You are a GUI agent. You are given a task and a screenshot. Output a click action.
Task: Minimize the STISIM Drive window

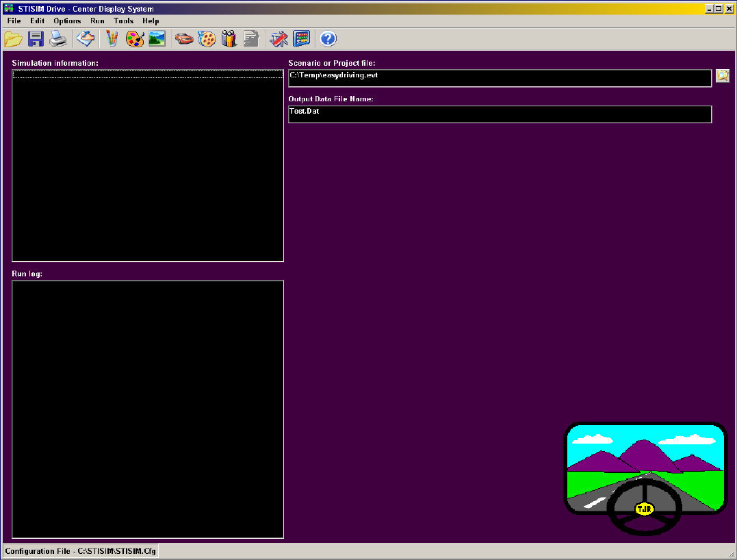coord(709,9)
